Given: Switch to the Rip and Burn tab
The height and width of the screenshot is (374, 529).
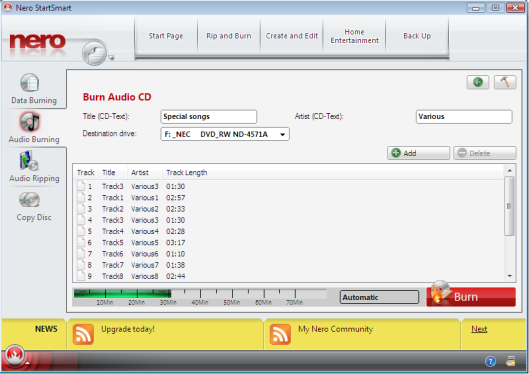Looking at the screenshot, I should click(x=229, y=36).
